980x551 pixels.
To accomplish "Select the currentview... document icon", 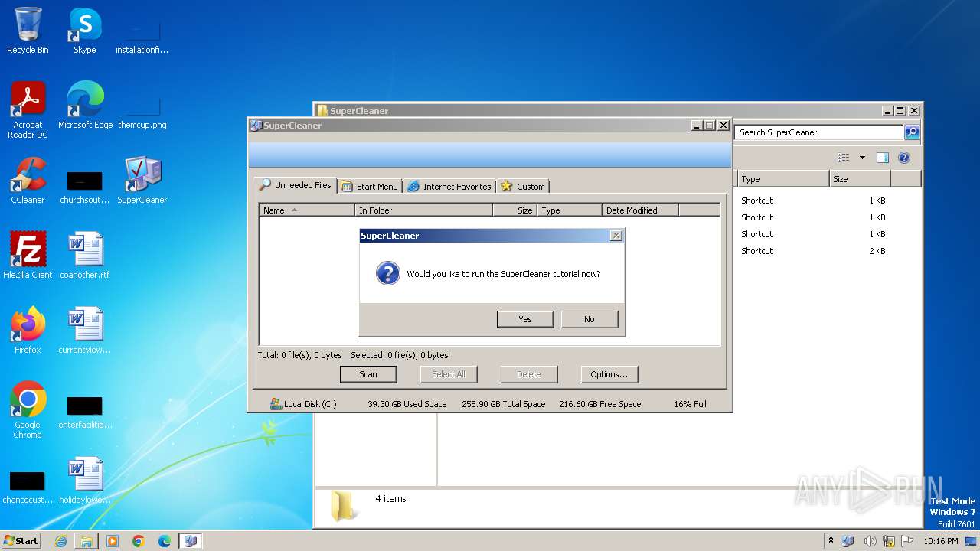I will tap(84, 331).
